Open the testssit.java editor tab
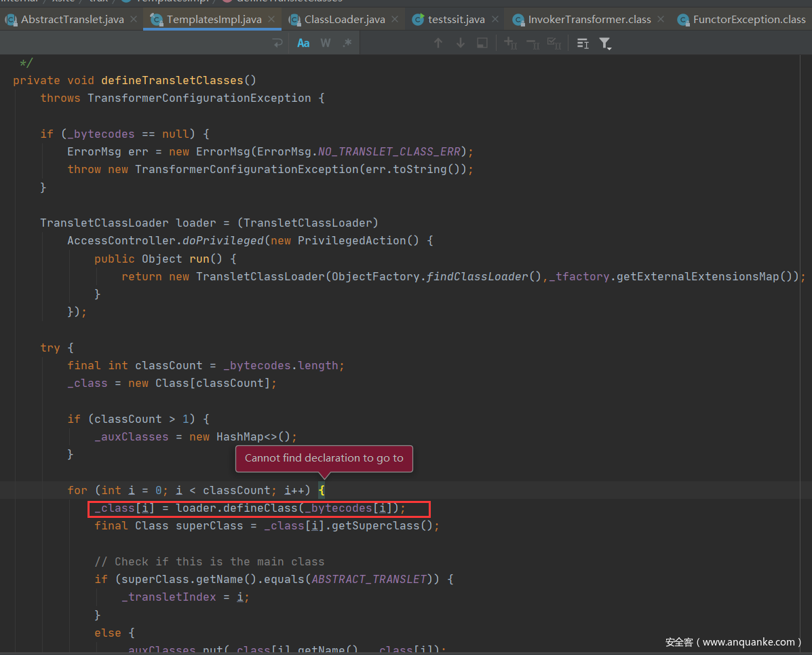This screenshot has width=812, height=655. [456, 19]
